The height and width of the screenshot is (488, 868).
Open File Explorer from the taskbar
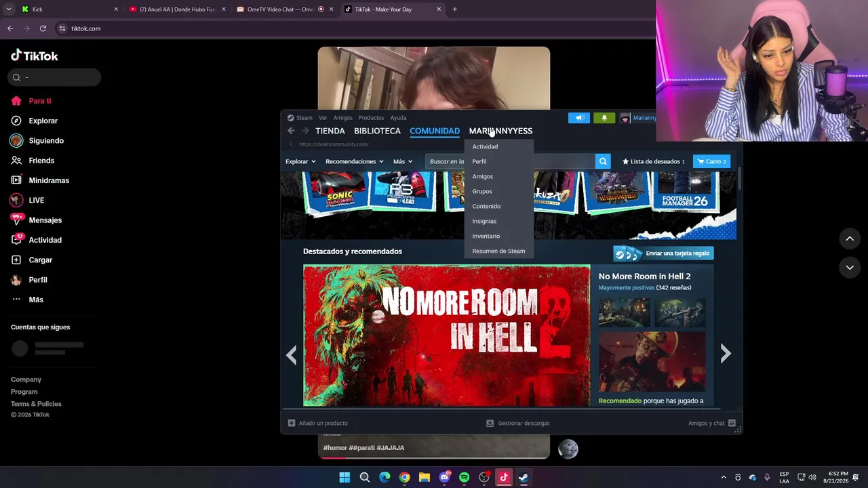click(x=425, y=477)
